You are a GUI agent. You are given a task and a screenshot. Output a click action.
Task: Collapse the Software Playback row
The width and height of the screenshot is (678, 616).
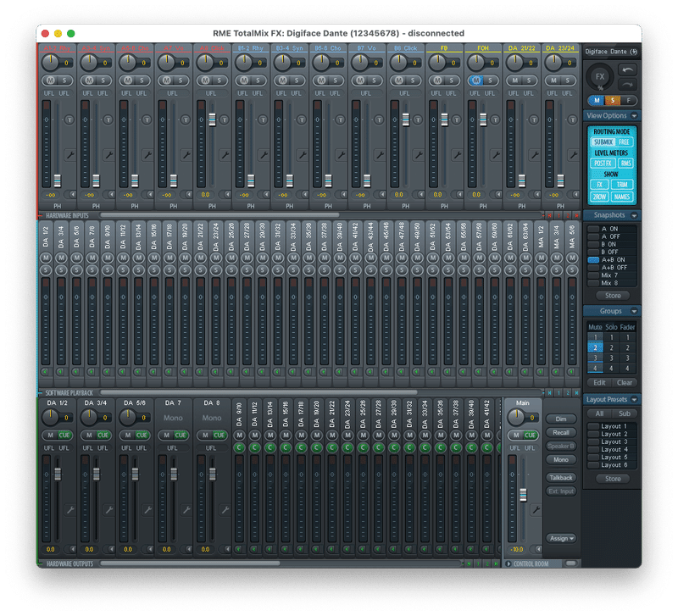41,393
